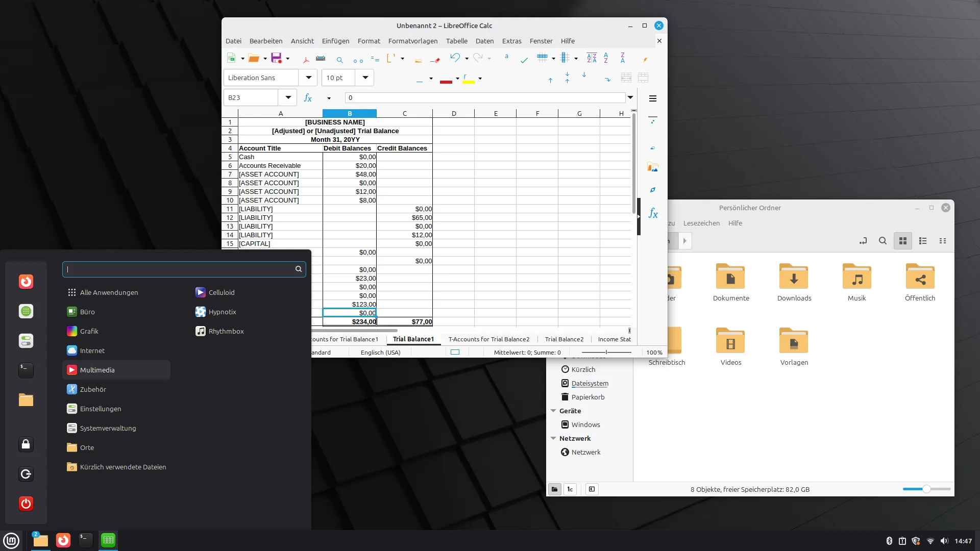Open the Name Box cell reference dropdown

288,97
